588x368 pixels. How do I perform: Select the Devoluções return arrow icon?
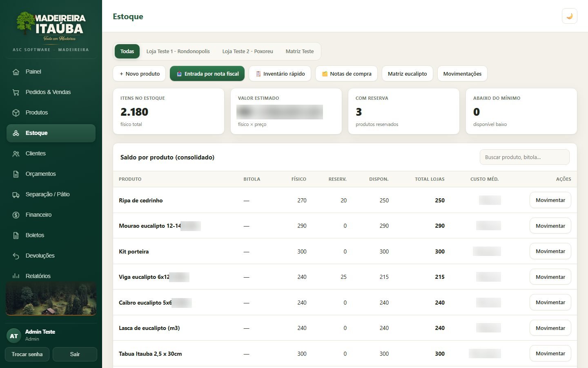click(16, 256)
